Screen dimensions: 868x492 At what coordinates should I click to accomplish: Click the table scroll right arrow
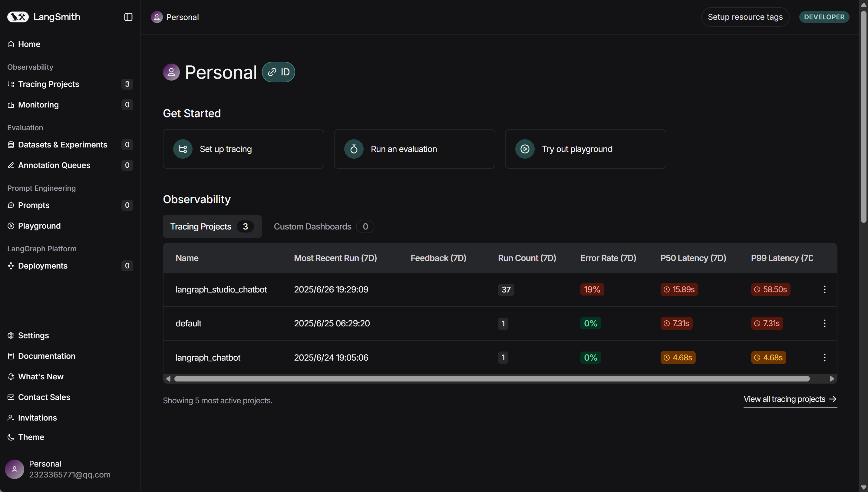point(831,379)
